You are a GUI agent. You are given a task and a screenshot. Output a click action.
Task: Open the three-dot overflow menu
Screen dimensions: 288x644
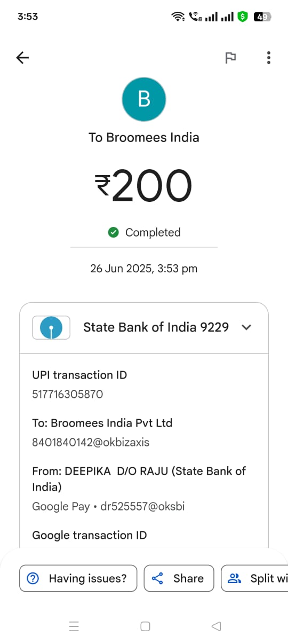coord(268,58)
